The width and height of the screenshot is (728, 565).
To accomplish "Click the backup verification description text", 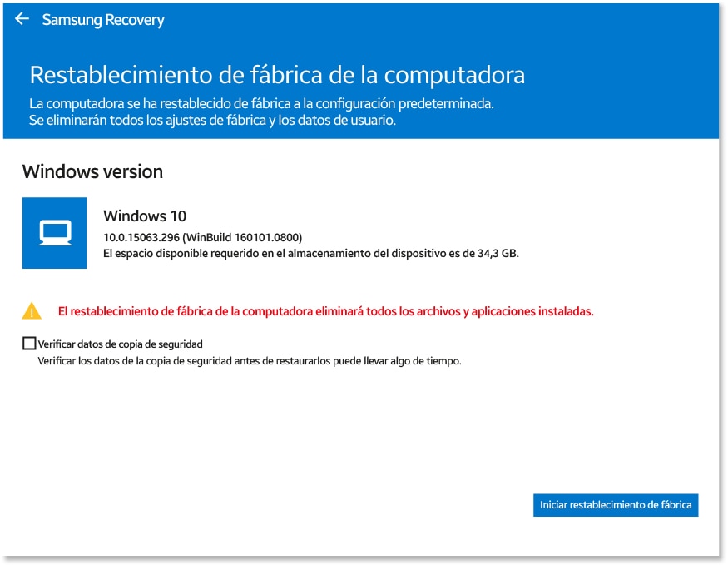I will click(x=250, y=361).
